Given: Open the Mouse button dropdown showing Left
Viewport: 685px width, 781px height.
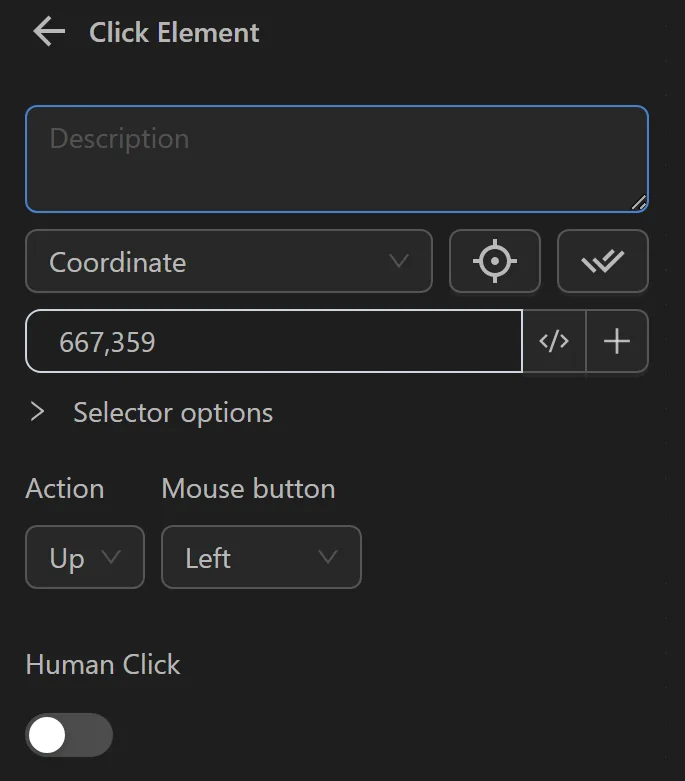Looking at the screenshot, I should 261,558.
